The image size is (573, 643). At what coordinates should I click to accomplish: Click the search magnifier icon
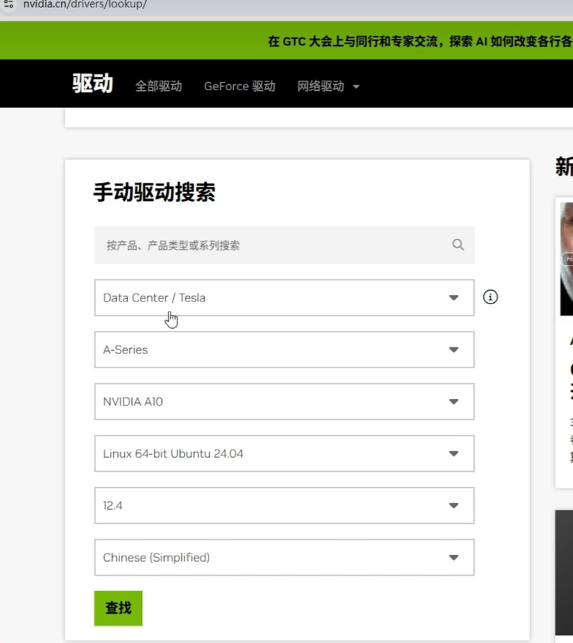coord(458,245)
